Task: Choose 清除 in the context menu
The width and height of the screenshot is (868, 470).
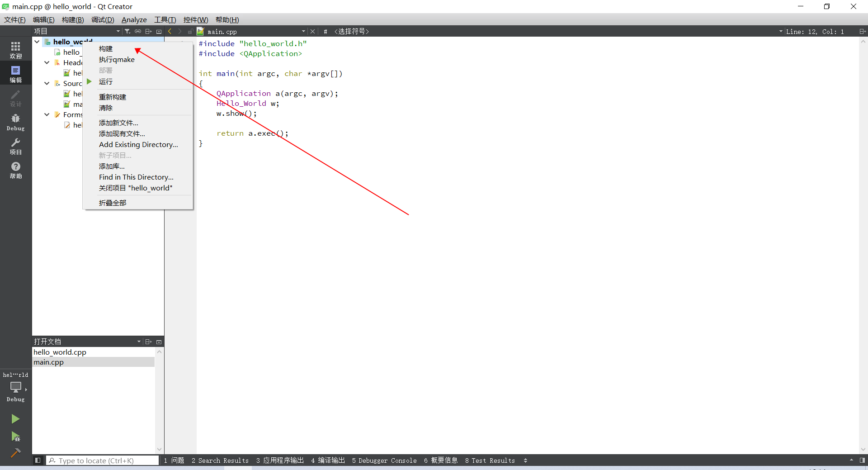Action: 138,108
